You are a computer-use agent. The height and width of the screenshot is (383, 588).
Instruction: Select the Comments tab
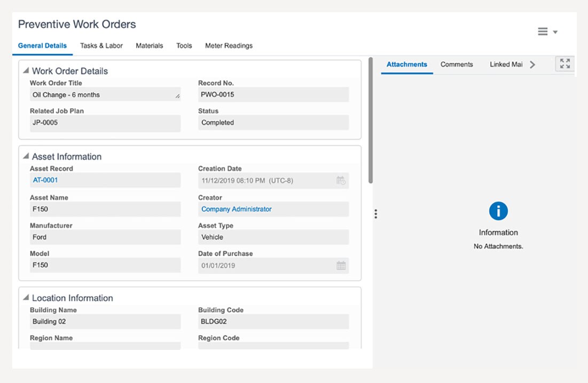pyautogui.click(x=457, y=65)
